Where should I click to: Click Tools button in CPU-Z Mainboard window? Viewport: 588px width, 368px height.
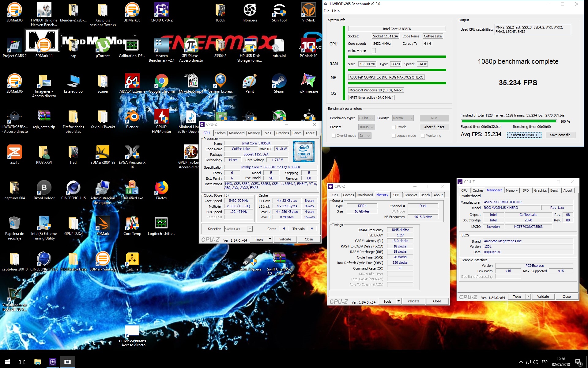(x=517, y=297)
